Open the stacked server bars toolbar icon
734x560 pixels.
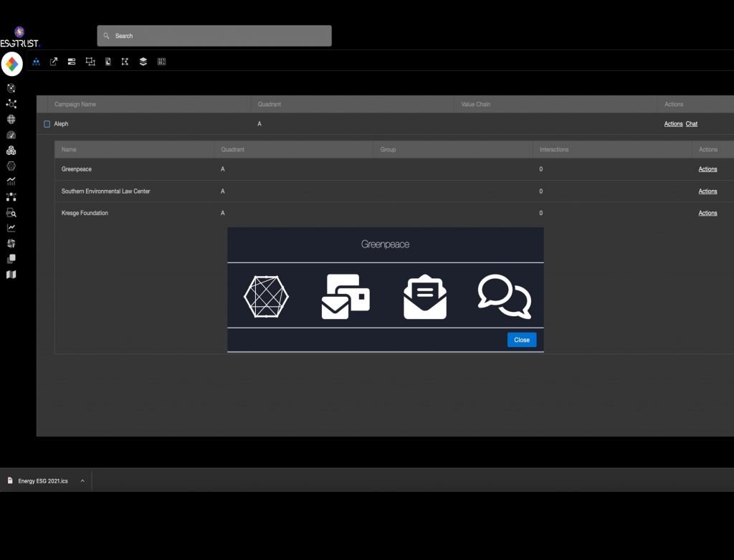tap(72, 62)
